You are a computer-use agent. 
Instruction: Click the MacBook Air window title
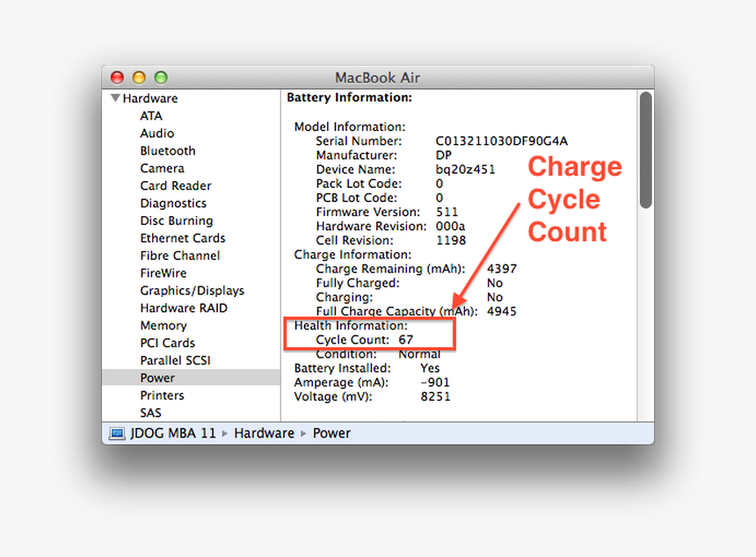click(x=377, y=77)
